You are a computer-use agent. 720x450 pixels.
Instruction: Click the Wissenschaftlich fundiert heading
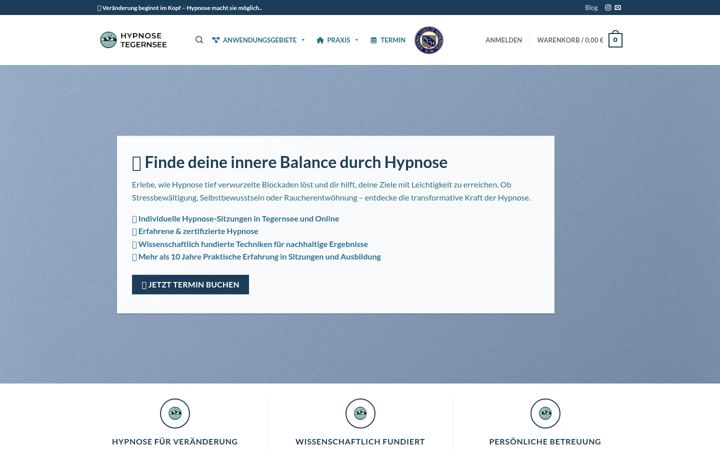(x=360, y=442)
